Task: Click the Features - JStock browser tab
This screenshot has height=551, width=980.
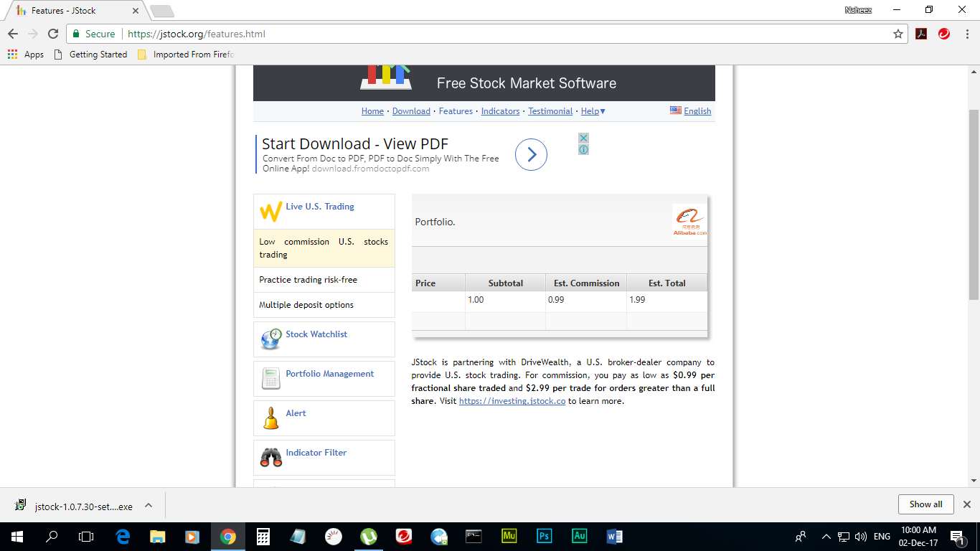Action: (x=75, y=11)
